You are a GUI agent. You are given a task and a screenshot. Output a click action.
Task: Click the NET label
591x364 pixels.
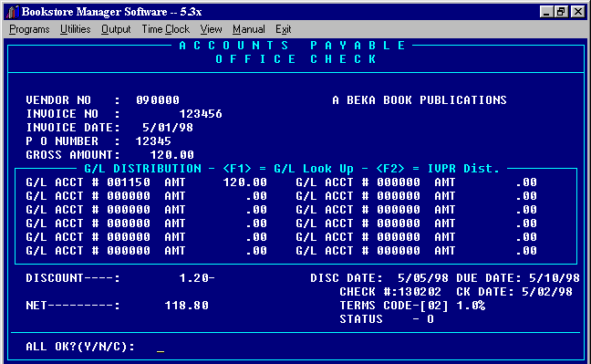coord(72,306)
